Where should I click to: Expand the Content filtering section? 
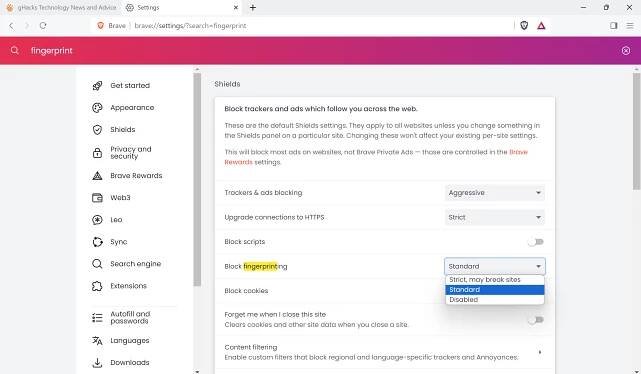tap(540, 352)
